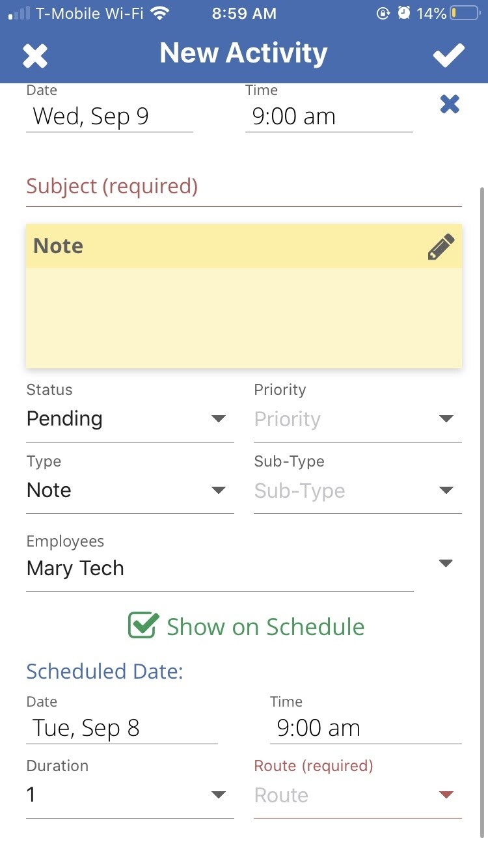Tap the yellow Note text area
The image size is (488, 868).
(243, 318)
